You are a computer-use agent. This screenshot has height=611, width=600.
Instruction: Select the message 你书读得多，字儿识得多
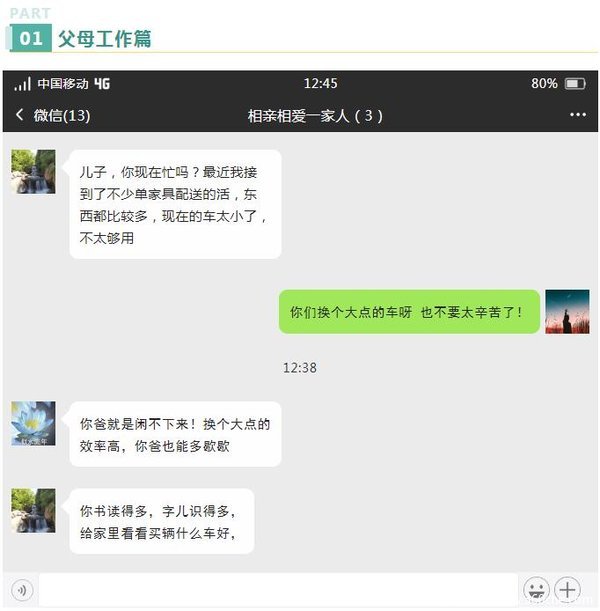point(162,521)
